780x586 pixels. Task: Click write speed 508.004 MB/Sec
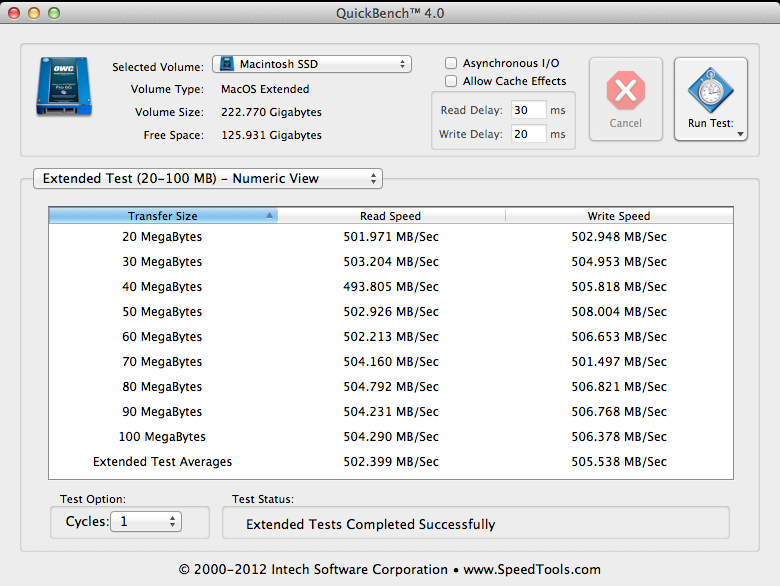point(619,311)
